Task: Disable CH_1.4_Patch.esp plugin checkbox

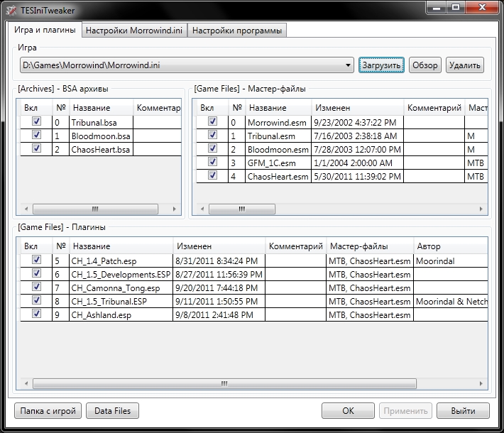Action: coord(37,260)
